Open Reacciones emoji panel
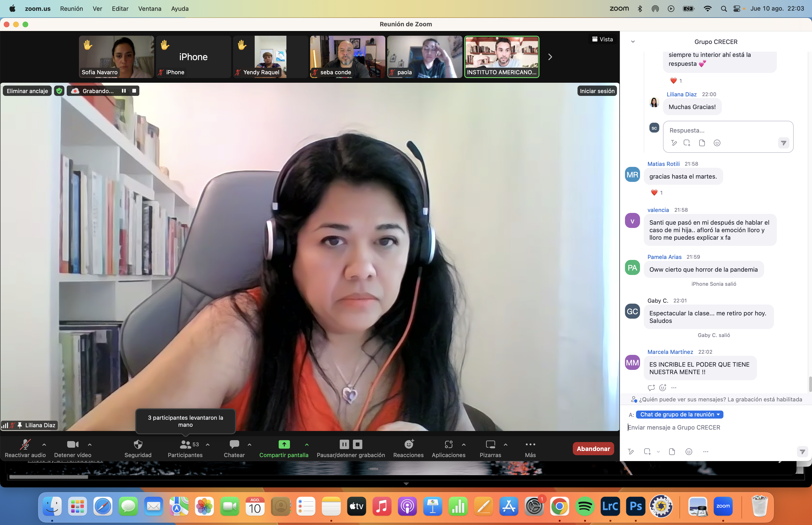 point(408,445)
